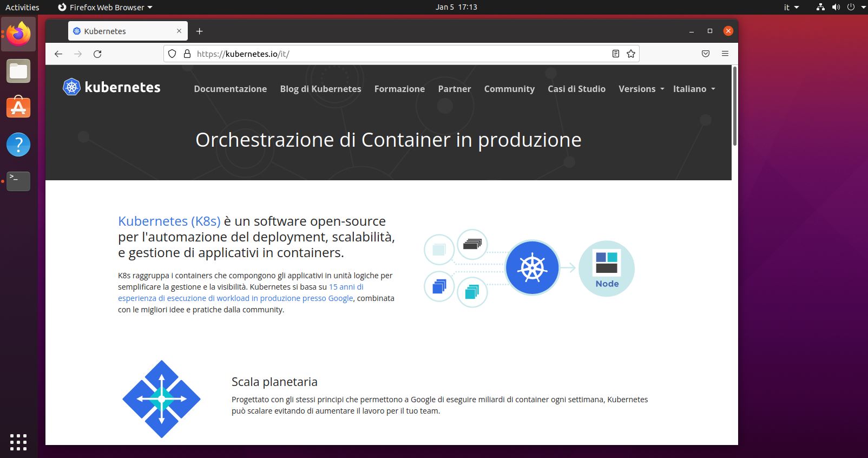This screenshot has height=458, width=868.
Task: Click the padlock site security icon
Action: point(187,54)
